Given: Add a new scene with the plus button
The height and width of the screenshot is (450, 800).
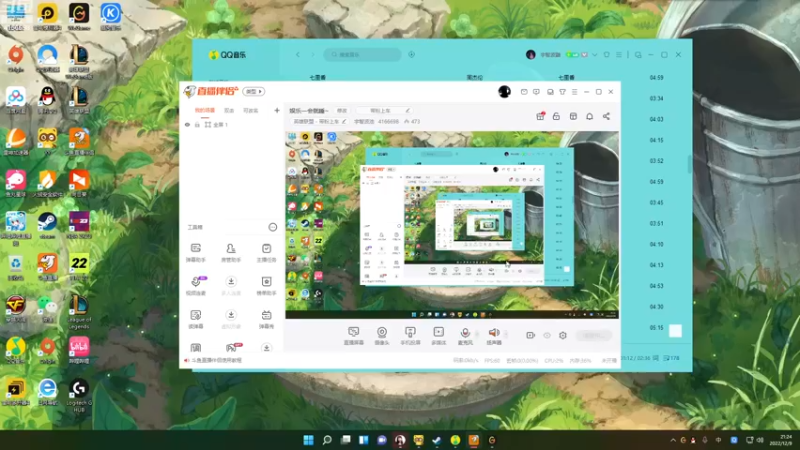Looking at the screenshot, I should [277, 110].
